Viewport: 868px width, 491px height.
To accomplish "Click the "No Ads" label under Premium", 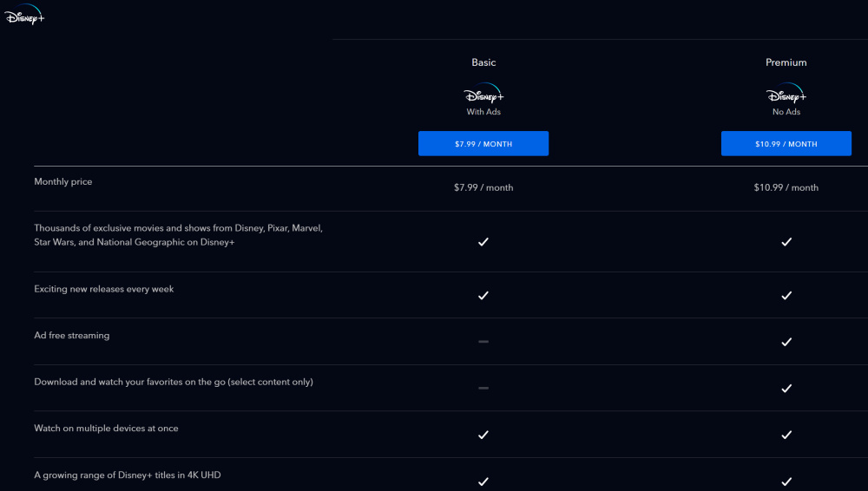I will 786,112.
